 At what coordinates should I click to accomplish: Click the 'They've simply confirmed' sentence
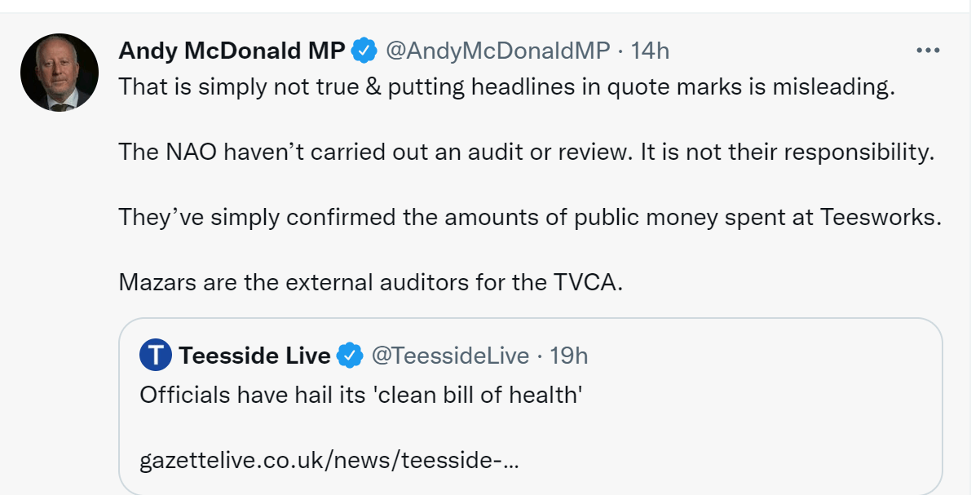pyautogui.click(x=530, y=218)
